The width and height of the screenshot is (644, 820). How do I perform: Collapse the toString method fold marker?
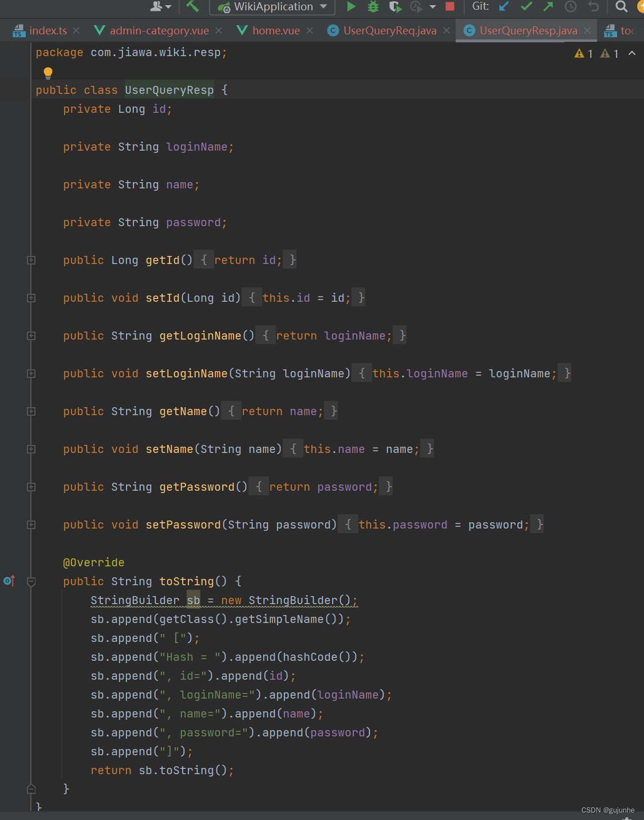pyautogui.click(x=31, y=581)
